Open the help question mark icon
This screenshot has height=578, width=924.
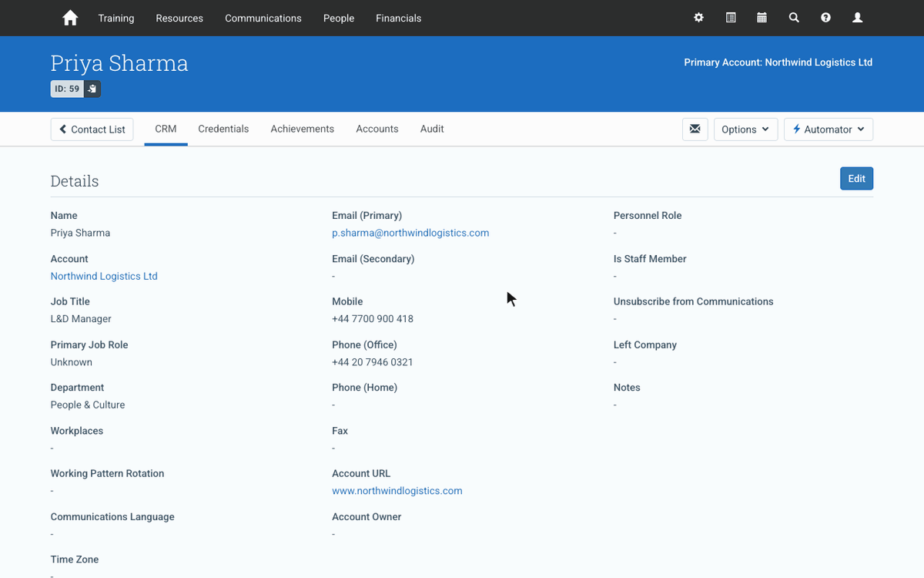pos(825,18)
